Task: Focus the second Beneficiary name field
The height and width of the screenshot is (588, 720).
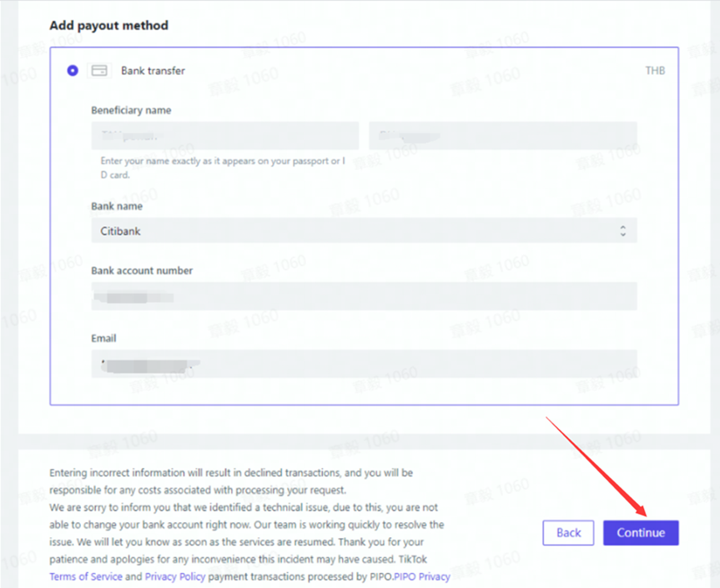Action: click(502, 135)
